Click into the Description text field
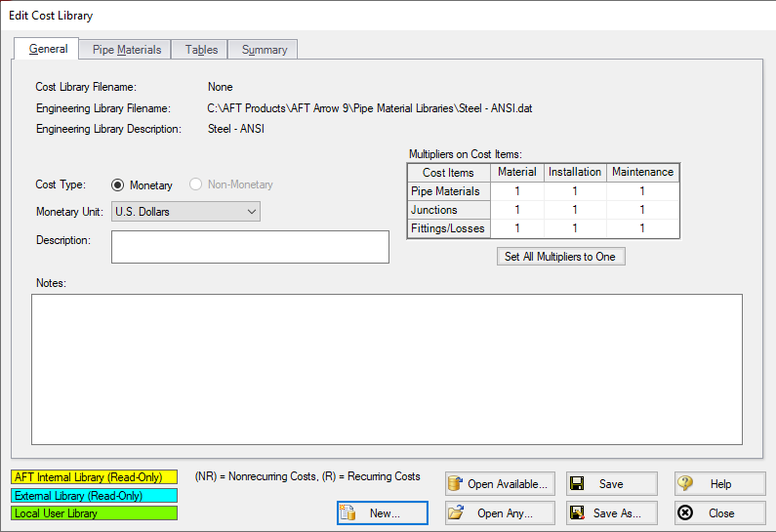This screenshot has width=776, height=532. [x=250, y=247]
